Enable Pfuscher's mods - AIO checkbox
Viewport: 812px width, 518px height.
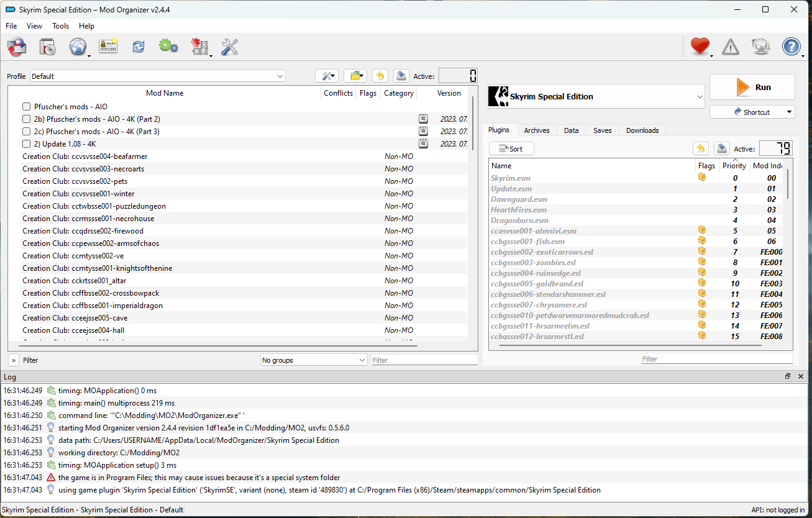(x=27, y=107)
